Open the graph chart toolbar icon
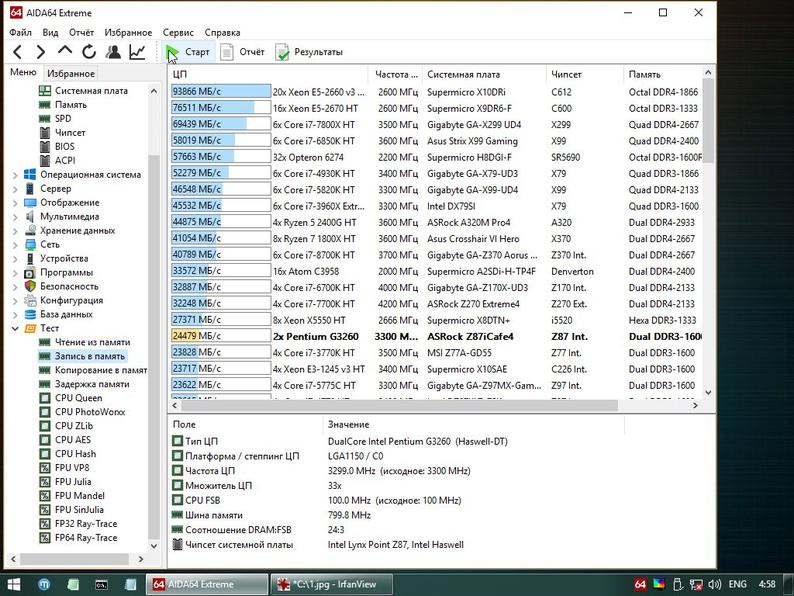 pyautogui.click(x=137, y=52)
